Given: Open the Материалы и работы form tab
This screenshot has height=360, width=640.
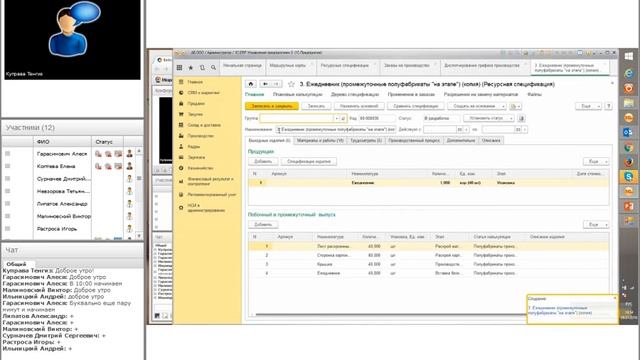Looking at the screenshot, I should (x=320, y=140).
